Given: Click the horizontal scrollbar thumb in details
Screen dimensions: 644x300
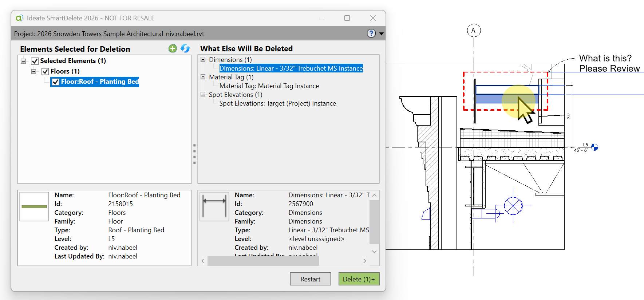Looking at the screenshot, I should pyautogui.click(x=263, y=261).
